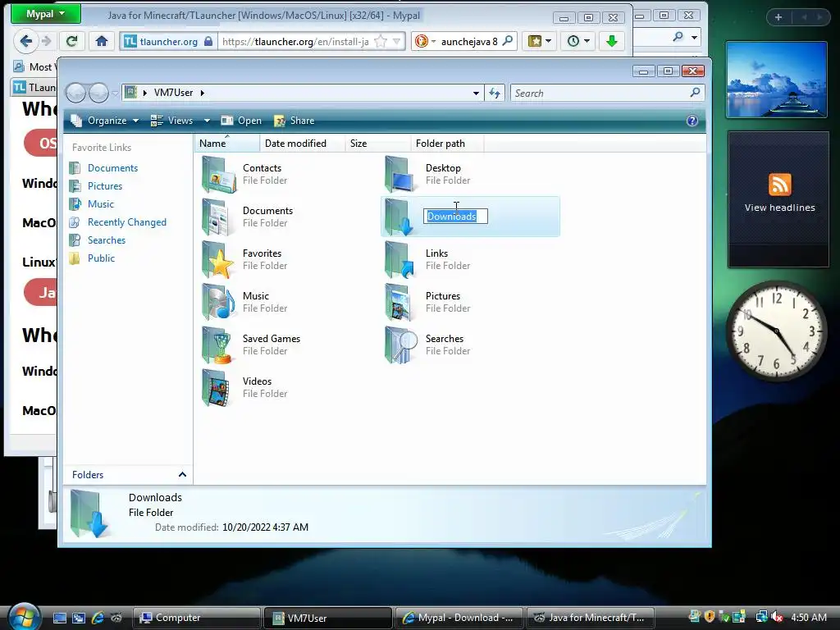
Task: Click the muted volume tray icon
Action: [x=776, y=618]
